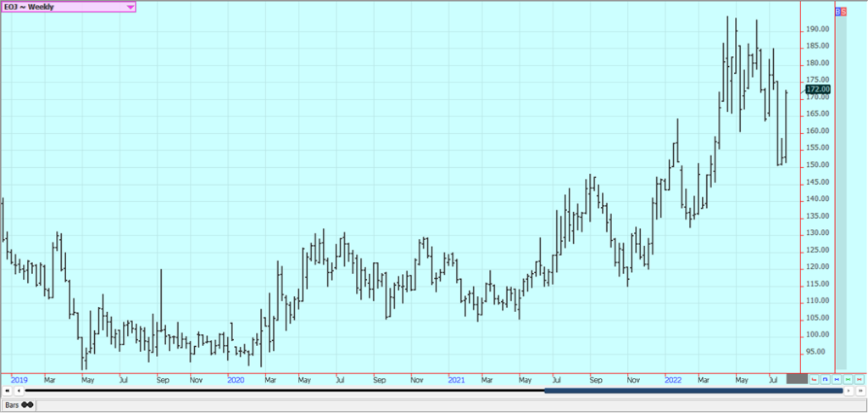Click the 150.00 price axis label
This screenshot has width=868, height=413.
point(817,165)
